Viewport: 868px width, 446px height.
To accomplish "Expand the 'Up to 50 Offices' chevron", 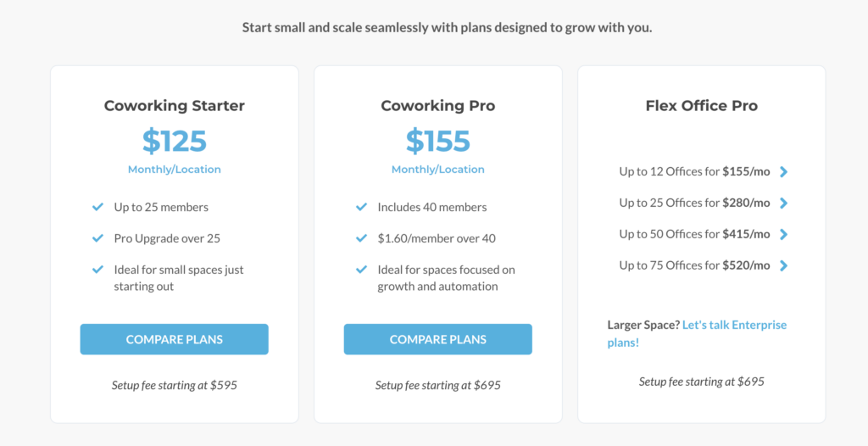I will coord(784,235).
